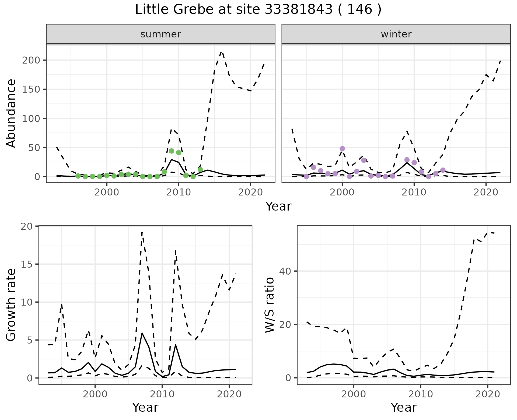Click the W/S ratio y-axis label
The width and height of the screenshot is (517, 420).
(x=269, y=305)
